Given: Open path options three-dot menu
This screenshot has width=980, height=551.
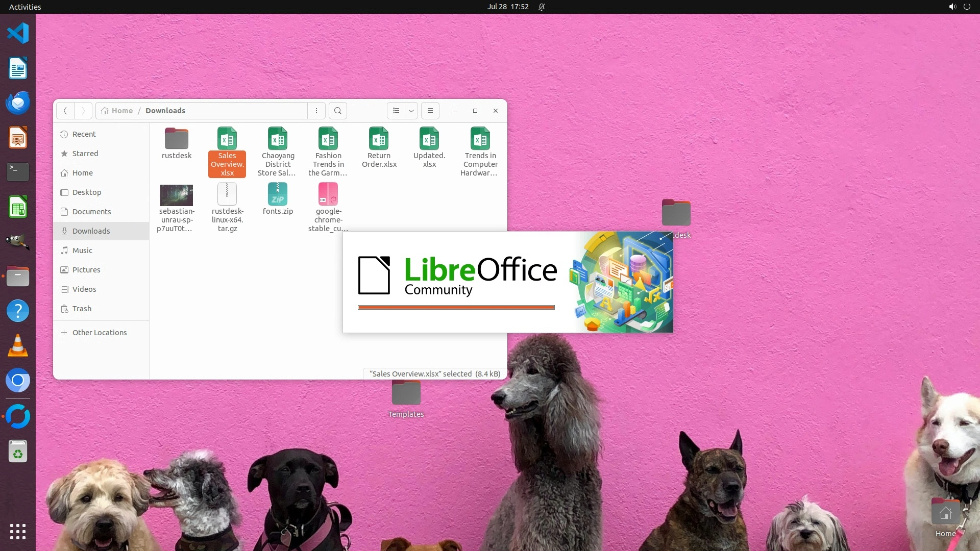Looking at the screenshot, I should (x=316, y=111).
